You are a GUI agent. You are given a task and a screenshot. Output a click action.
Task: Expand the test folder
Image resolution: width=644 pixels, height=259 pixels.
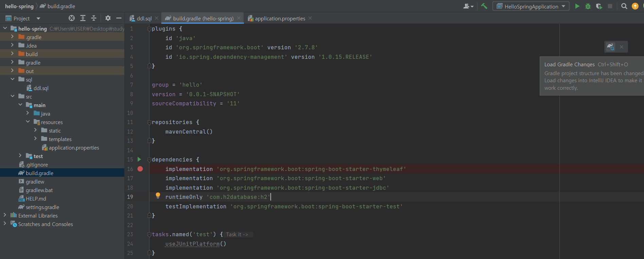[x=20, y=156]
